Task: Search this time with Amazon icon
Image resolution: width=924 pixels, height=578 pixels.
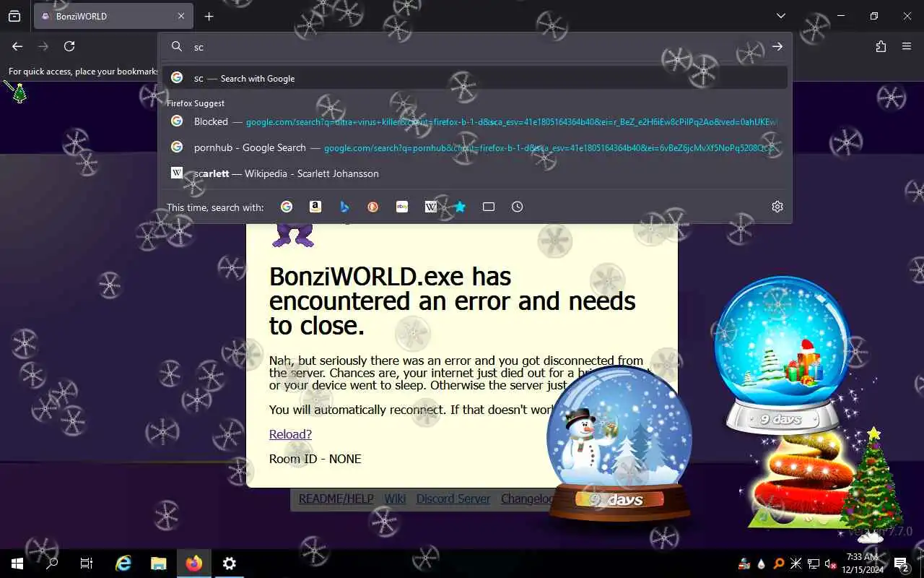Action: pyautogui.click(x=315, y=207)
